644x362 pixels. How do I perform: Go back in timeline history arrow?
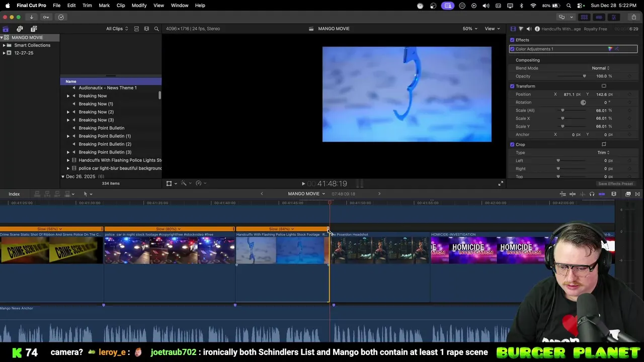[x=262, y=194]
